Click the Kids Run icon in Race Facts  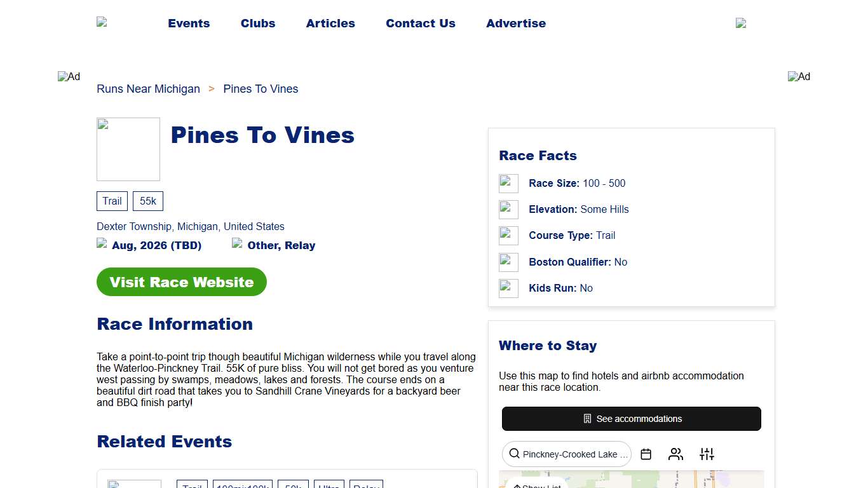coord(508,288)
